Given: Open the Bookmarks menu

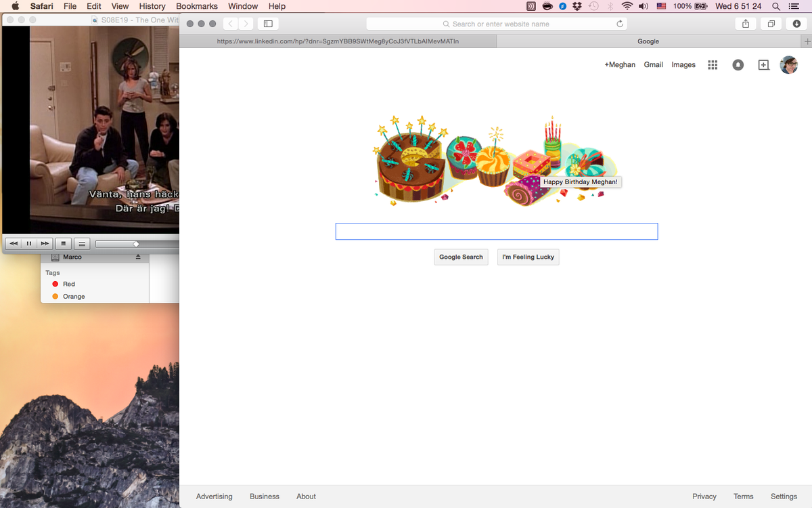Looking at the screenshot, I should [x=197, y=6].
